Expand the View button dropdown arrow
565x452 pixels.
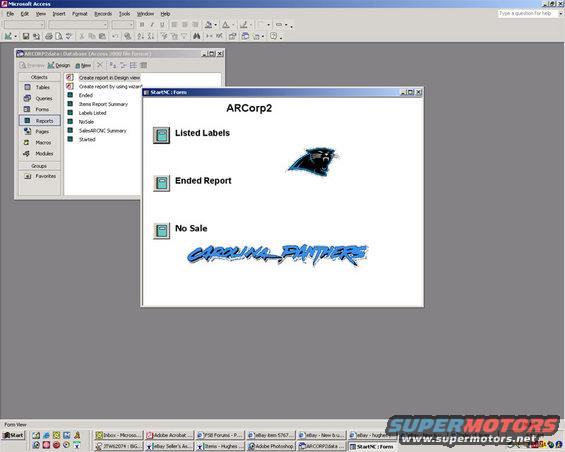15,36
